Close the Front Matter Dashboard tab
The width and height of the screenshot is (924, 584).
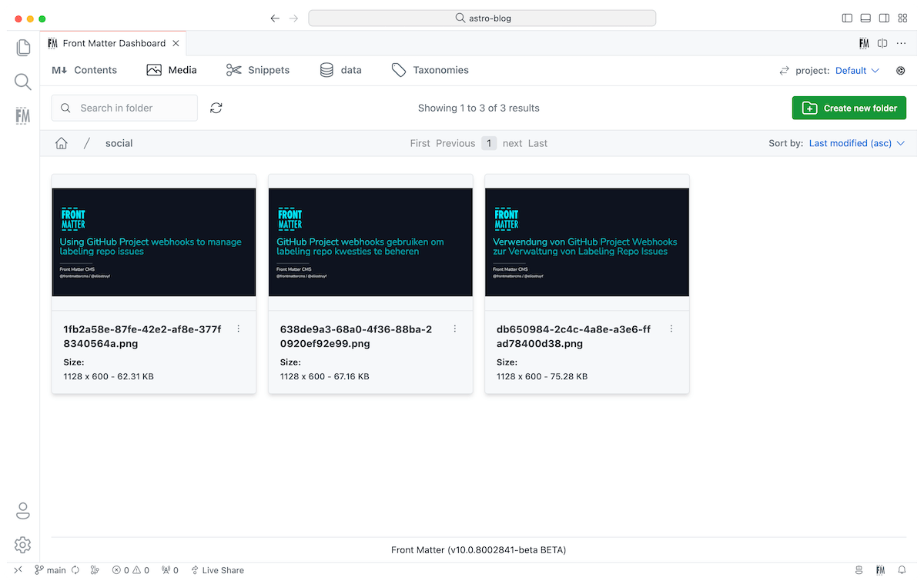pyautogui.click(x=176, y=44)
